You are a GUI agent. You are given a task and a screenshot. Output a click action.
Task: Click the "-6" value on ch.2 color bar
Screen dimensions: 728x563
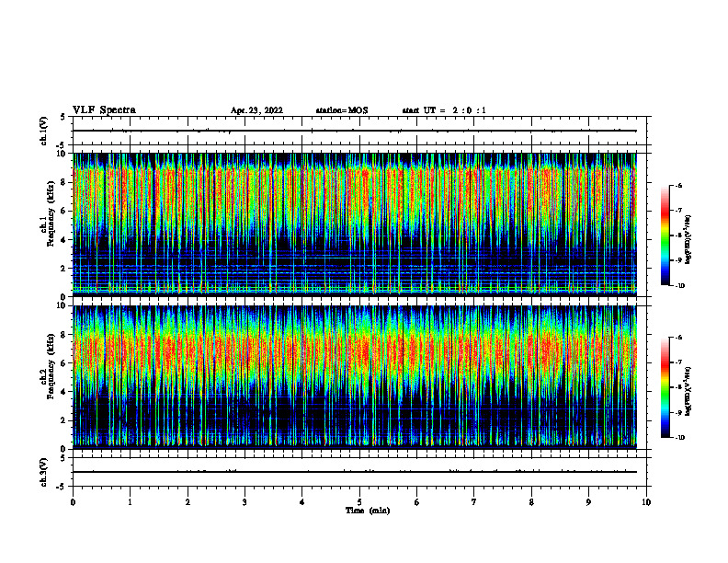click(679, 338)
